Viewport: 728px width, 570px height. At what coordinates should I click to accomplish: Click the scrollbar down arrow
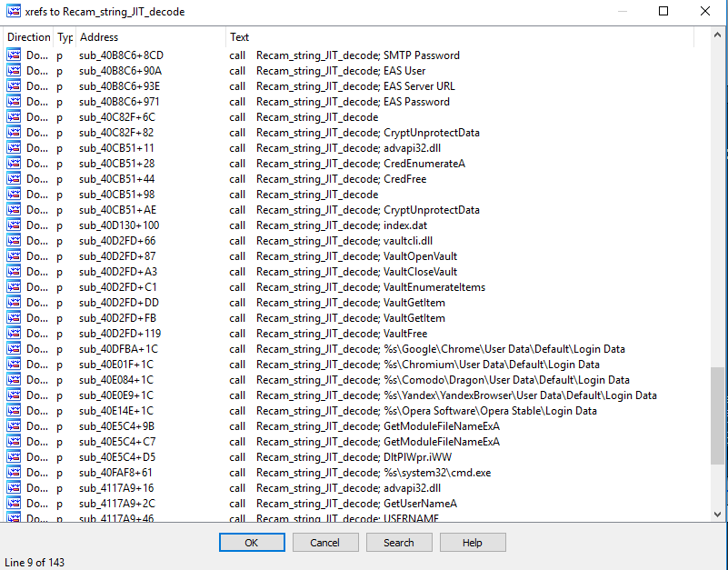[717, 514]
